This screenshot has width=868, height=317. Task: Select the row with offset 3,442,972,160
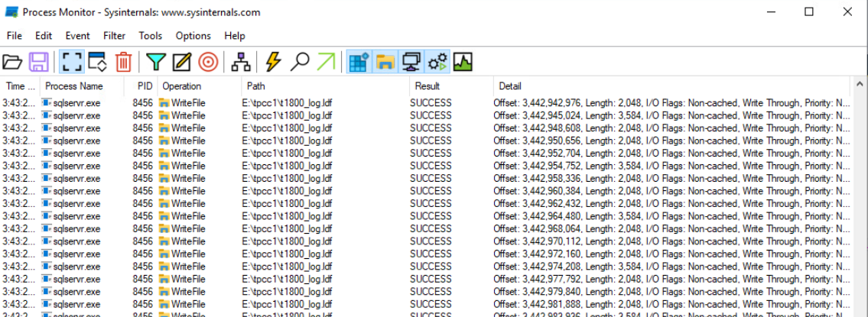pyautogui.click(x=426, y=254)
